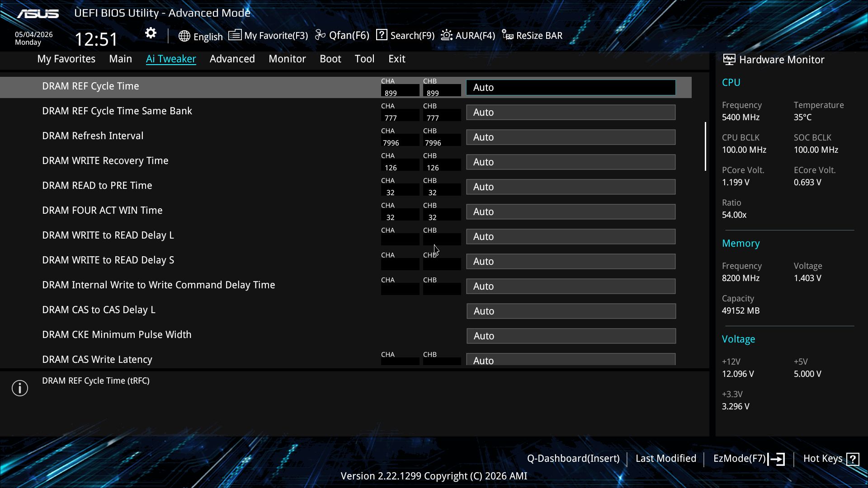This screenshot has width=868, height=488.
Task: Switch to Advanced tab
Action: tap(232, 59)
